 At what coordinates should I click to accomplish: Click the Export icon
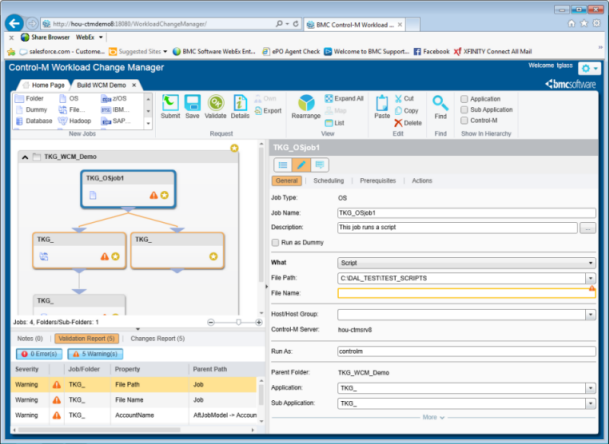(x=268, y=111)
